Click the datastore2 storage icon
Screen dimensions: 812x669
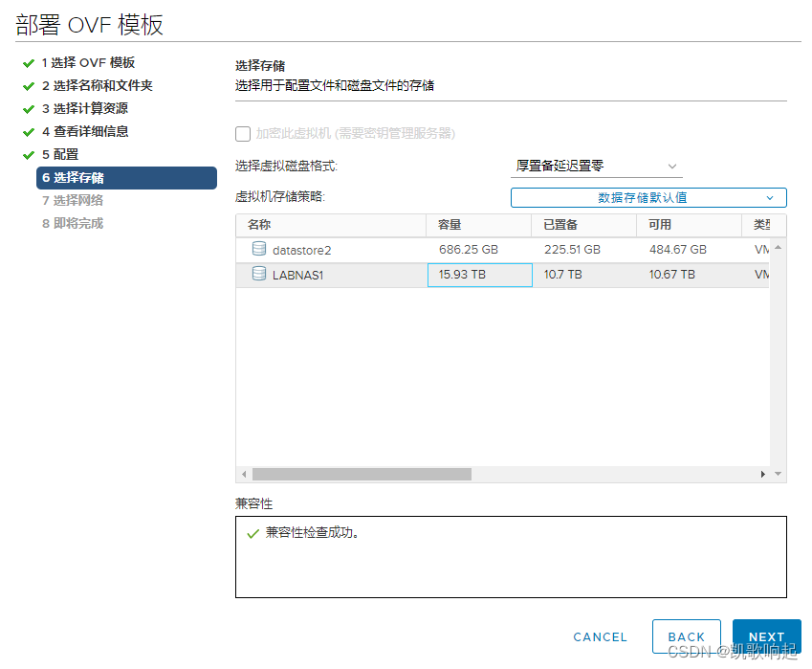tap(258, 249)
